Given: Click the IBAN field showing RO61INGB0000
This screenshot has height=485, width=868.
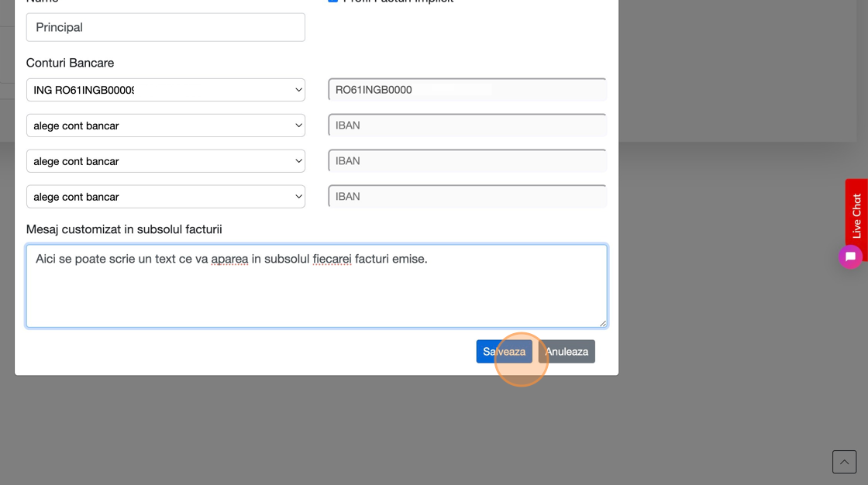Looking at the screenshot, I should [x=467, y=90].
